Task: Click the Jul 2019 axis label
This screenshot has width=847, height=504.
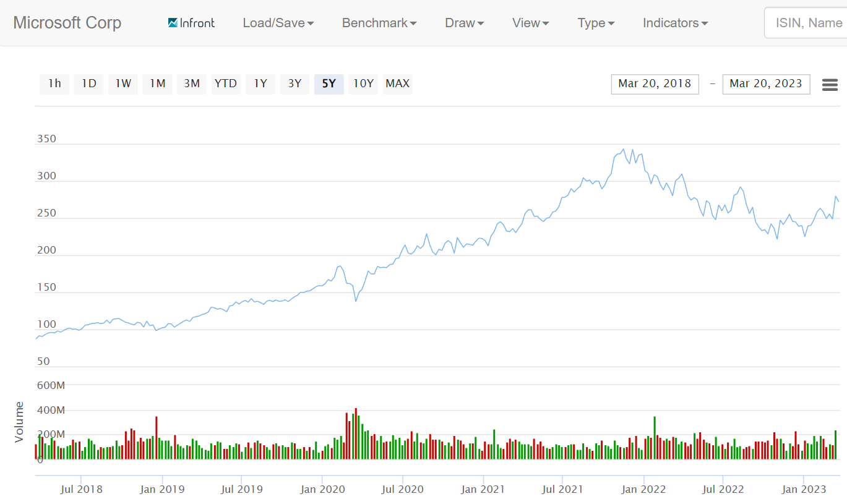Action: pos(242,489)
